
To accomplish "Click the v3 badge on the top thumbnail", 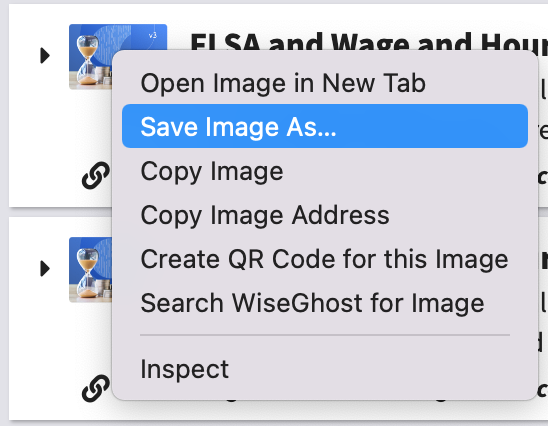I will [x=153, y=35].
